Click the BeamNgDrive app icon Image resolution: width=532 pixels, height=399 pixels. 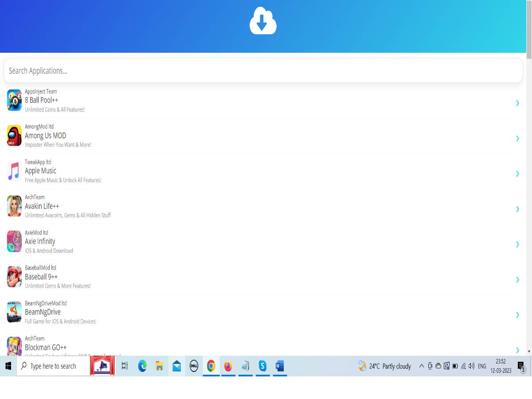click(x=14, y=312)
